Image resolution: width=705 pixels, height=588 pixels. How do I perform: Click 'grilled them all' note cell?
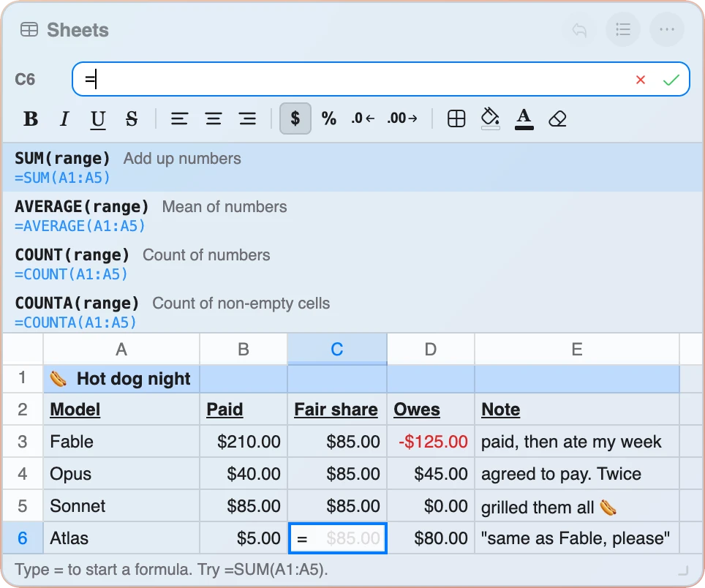click(577, 506)
